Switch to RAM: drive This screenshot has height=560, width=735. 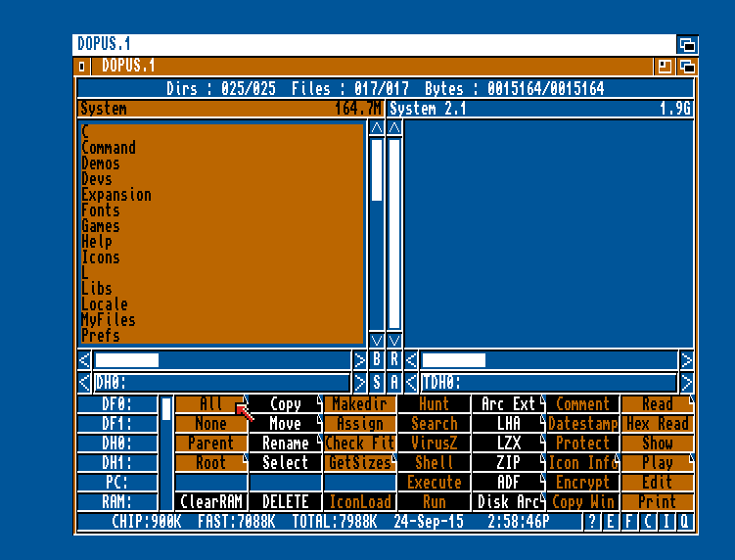tap(117, 502)
